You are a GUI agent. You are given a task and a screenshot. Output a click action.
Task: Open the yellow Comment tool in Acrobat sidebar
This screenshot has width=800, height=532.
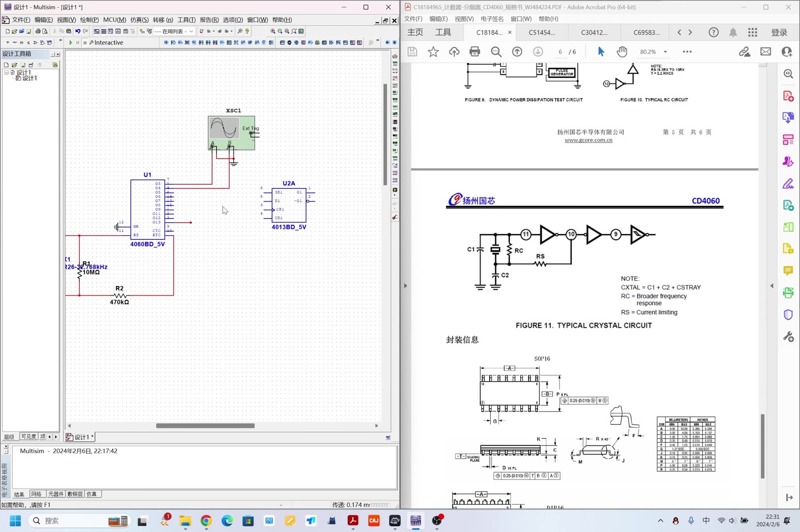tap(788, 271)
